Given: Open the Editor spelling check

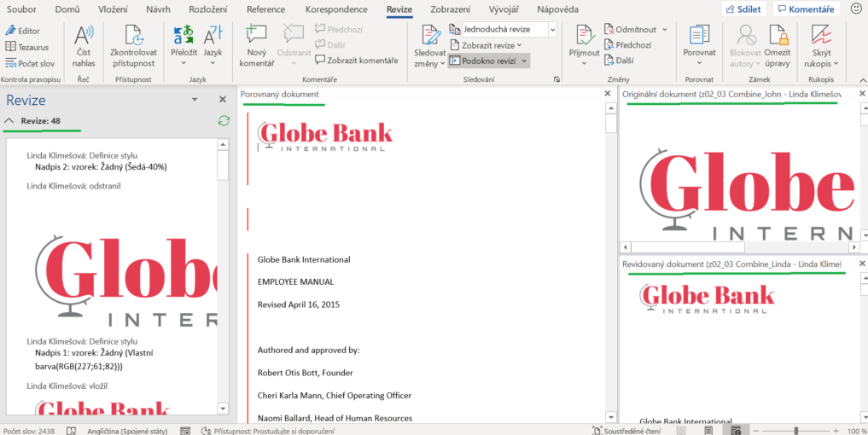Looking at the screenshot, I should pos(23,31).
